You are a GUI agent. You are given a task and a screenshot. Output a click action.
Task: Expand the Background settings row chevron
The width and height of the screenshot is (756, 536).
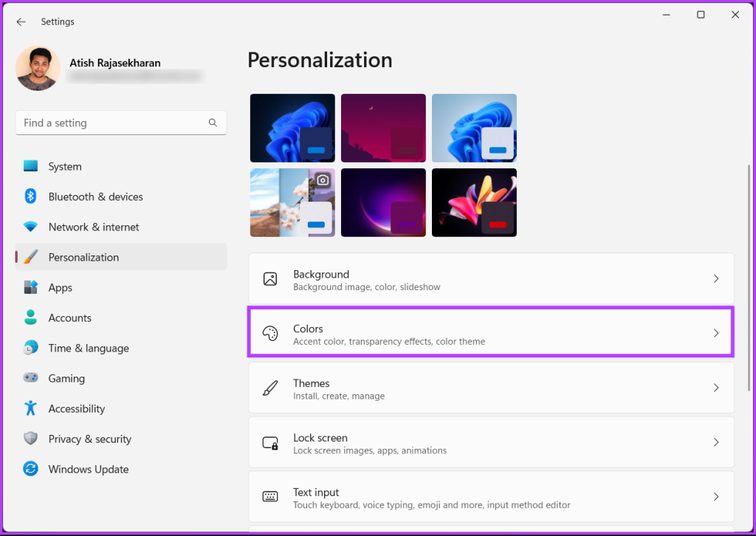point(715,279)
